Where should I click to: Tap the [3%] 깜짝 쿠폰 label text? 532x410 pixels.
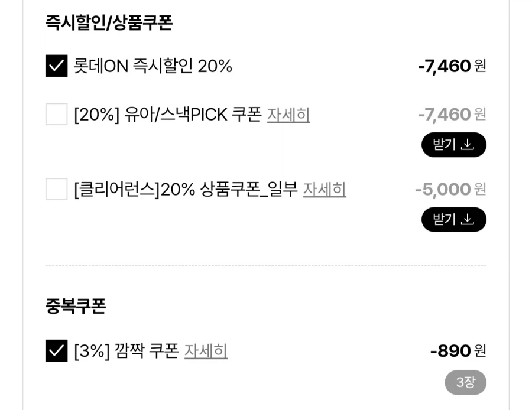coord(126,351)
